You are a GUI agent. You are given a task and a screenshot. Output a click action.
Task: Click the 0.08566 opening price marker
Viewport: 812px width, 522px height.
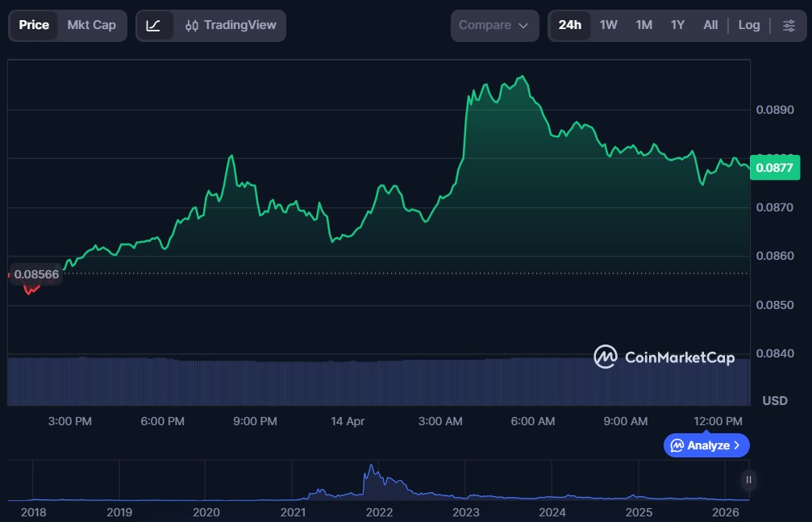[36, 274]
